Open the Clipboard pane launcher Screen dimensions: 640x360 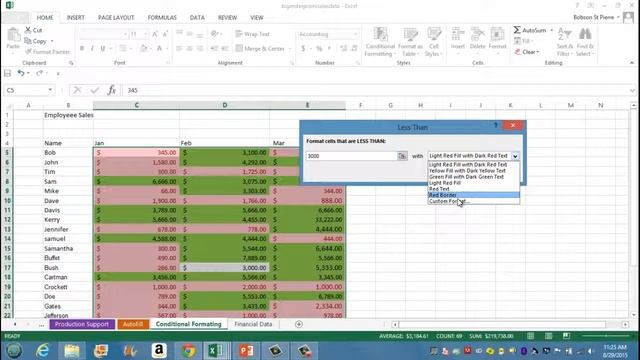click(x=71, y=63)
